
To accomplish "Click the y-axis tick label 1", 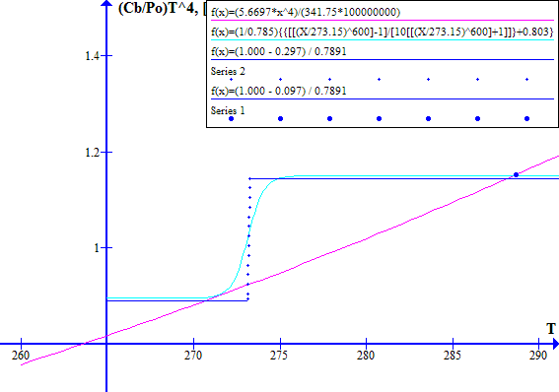I will click(x=97, y=248).
